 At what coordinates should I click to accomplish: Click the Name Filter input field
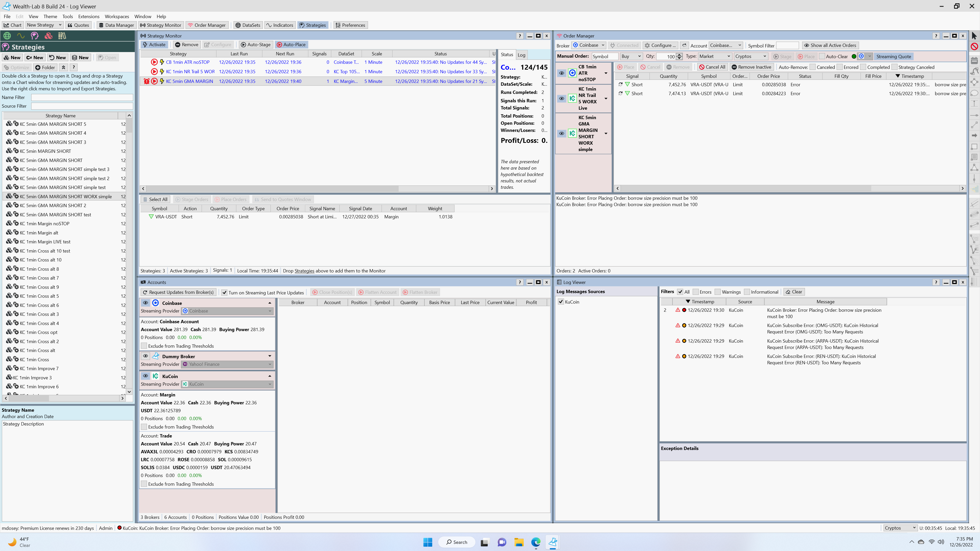[x=82, y=97]
